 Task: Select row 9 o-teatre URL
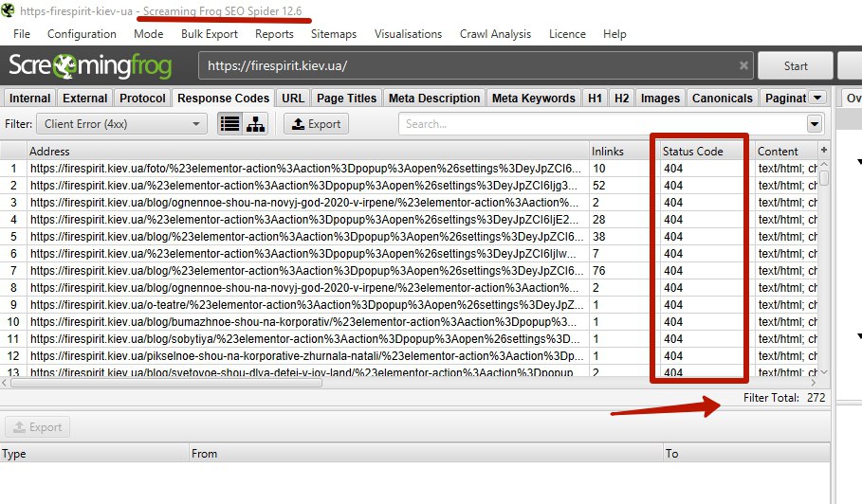(305, 305)
